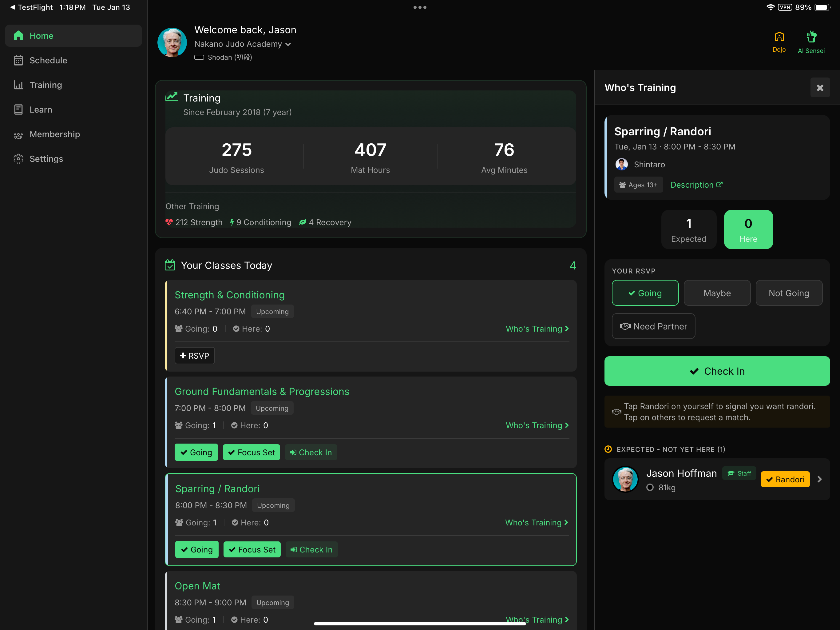Open the AI Sensei icon
Image resolution: width=840 pixels, height=630 pixels.
pos(811,42)
